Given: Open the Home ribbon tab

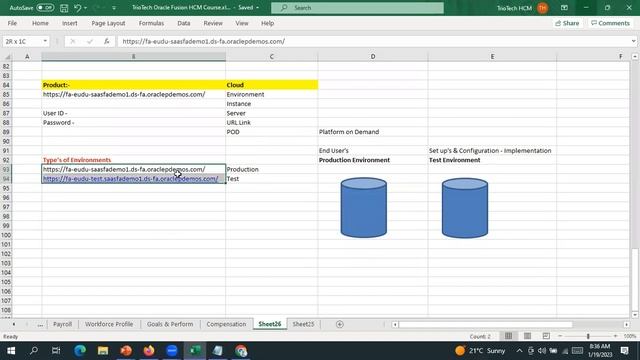Looking at the screenshot, I should pyautogui.click(x=40, y=23).
